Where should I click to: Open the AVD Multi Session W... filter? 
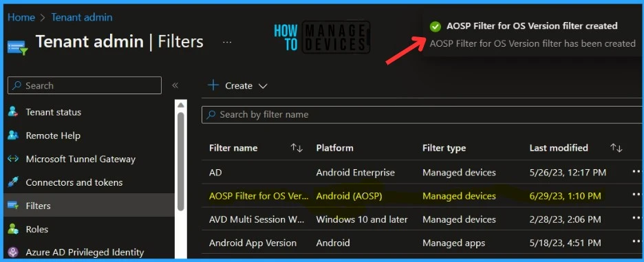(257, 219)
